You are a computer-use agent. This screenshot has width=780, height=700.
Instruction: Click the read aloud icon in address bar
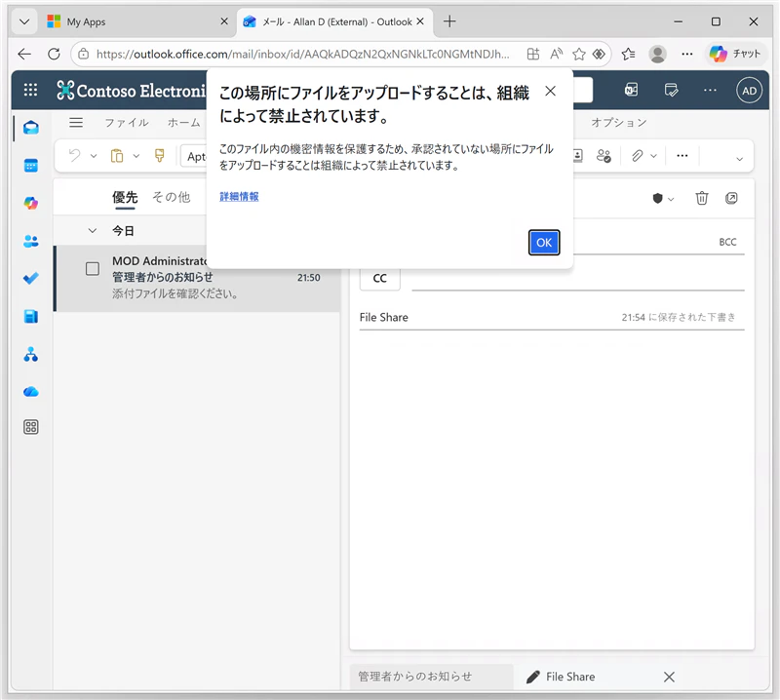tap(556, 54)
